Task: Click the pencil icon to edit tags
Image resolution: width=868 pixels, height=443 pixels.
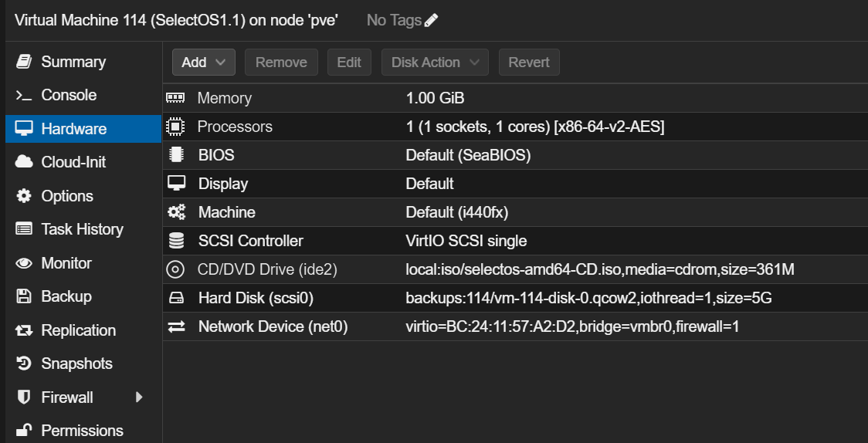Action: coord(432,21)
